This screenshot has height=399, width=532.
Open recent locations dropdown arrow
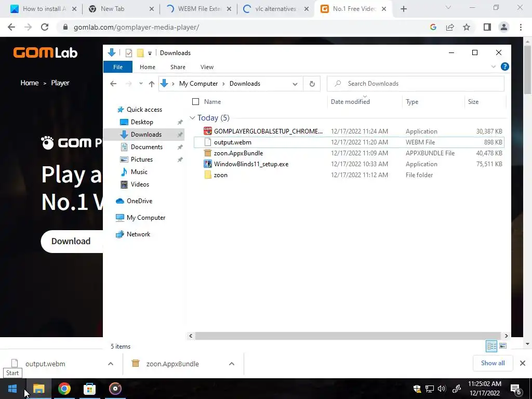(141, 84)
